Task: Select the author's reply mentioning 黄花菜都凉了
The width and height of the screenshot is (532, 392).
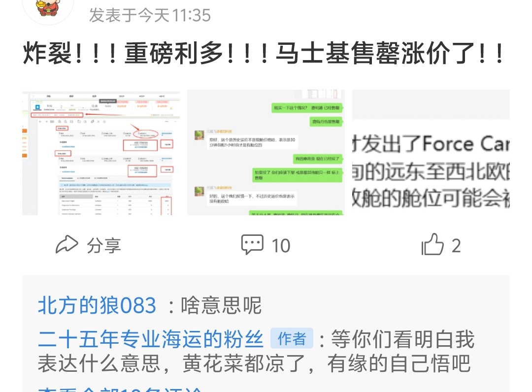Action: click(x=256, y=351)
